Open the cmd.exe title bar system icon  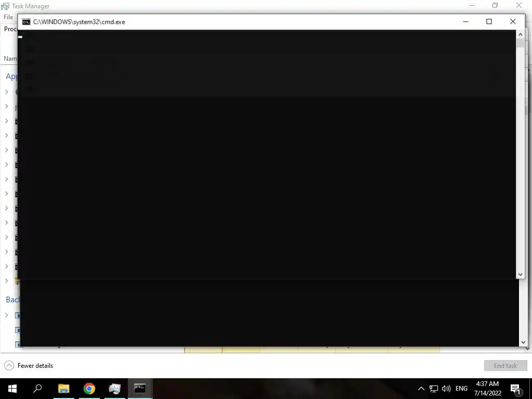click(26, 22)
